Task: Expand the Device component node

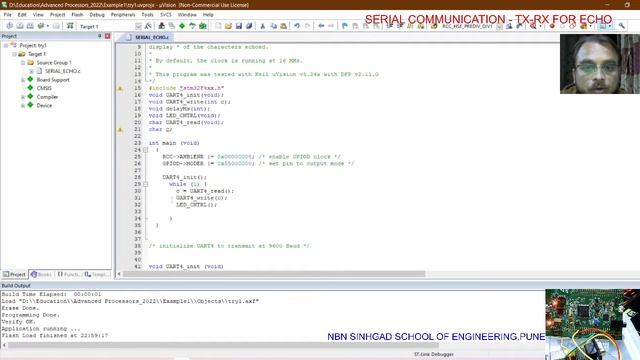Action: point(23,105)
